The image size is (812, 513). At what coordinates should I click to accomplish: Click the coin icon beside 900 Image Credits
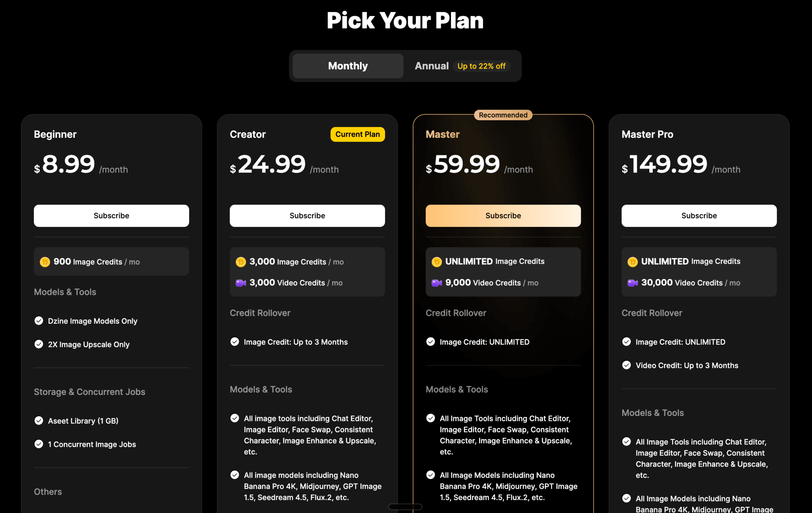click(45, 262)
